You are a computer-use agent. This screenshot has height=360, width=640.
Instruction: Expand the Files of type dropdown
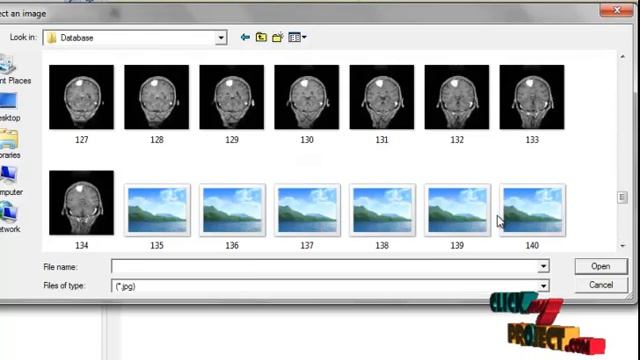click(x=543, y=286)
